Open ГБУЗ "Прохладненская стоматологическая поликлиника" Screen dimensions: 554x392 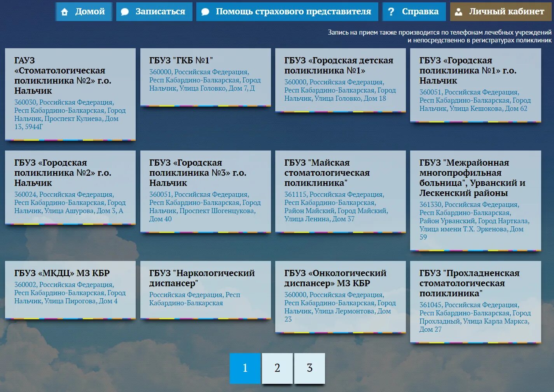[475, 302]
